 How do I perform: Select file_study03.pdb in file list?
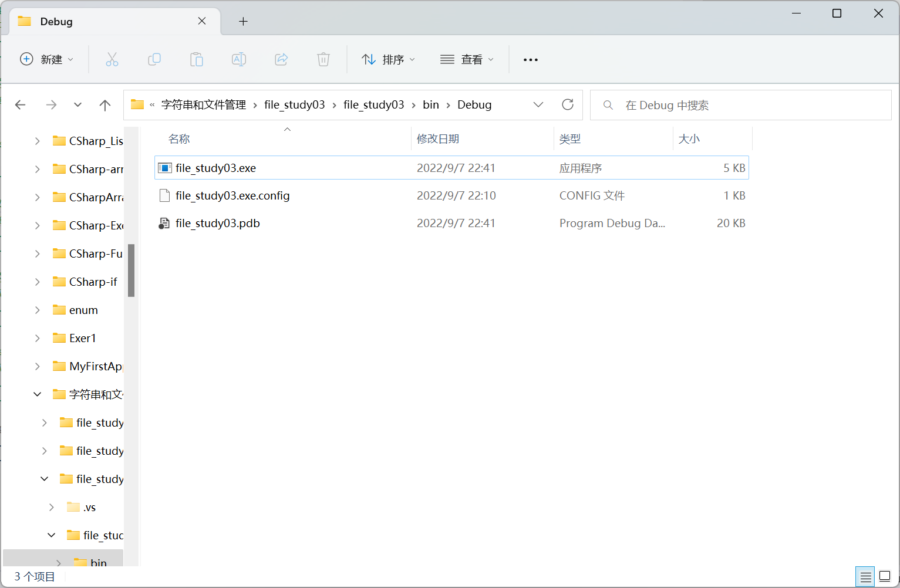451,223
